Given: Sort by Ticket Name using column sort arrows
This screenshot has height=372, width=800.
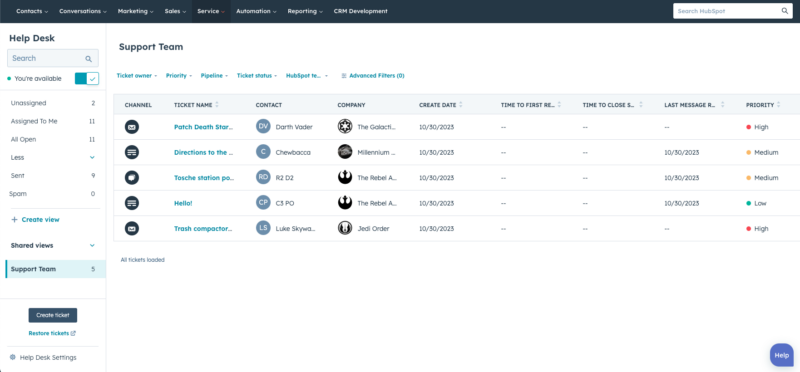Looking at the screenshot, I should point(217,105).
